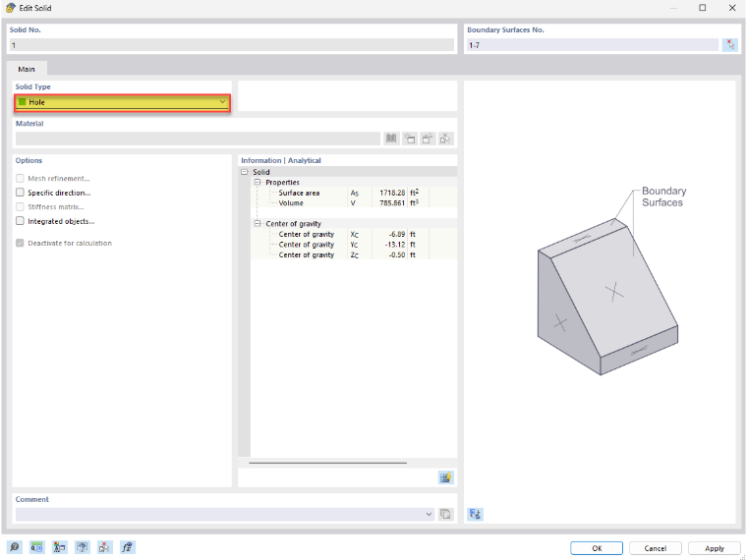The image size is (747, 560).
Task: Click the horizontal scrollbar under the information table
Action: (327, 463)
